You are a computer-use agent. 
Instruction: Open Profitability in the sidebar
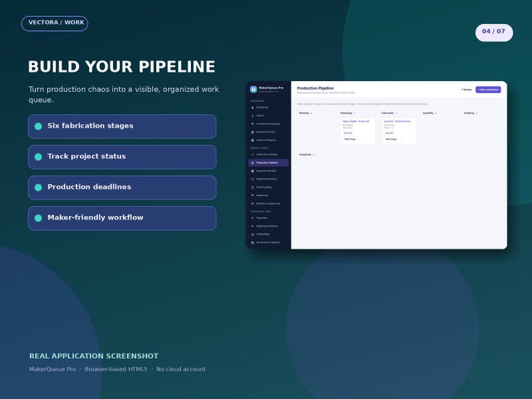click(269, 234)
